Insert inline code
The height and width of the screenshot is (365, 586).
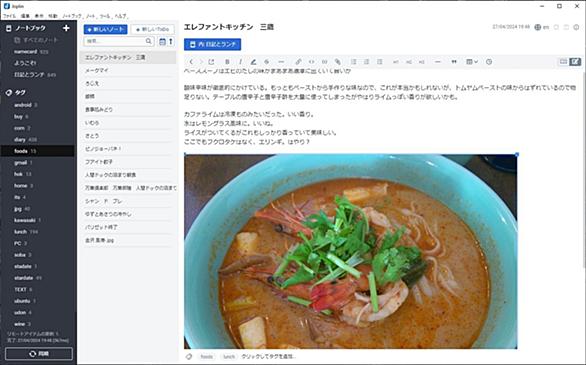(x=311, y=62)
